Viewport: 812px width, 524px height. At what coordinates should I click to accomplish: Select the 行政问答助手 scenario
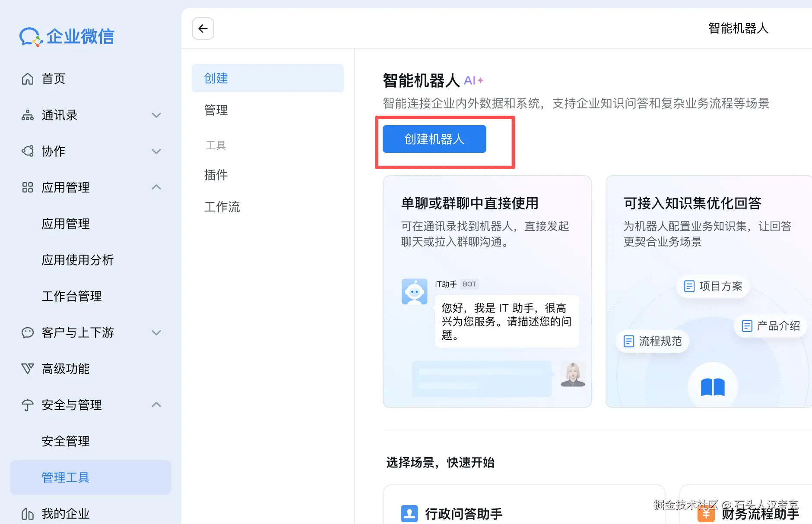tap(524, 505)
